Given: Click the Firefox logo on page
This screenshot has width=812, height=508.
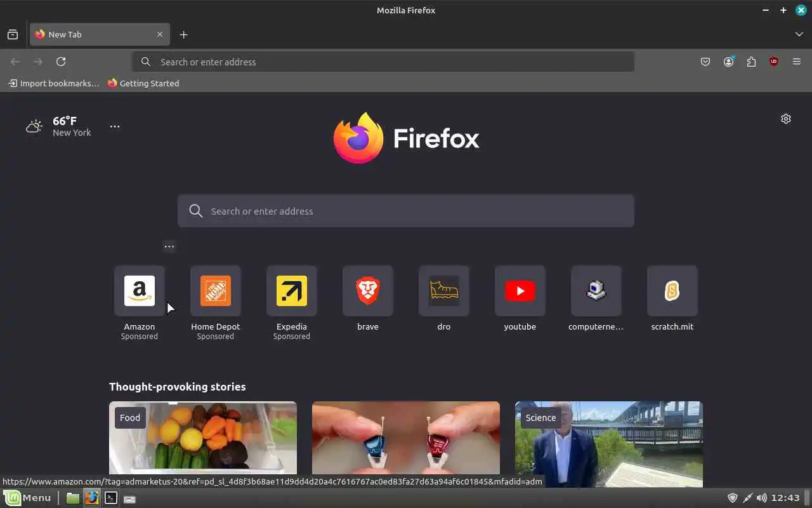Looking at the screenshot, I should [406, 138].
